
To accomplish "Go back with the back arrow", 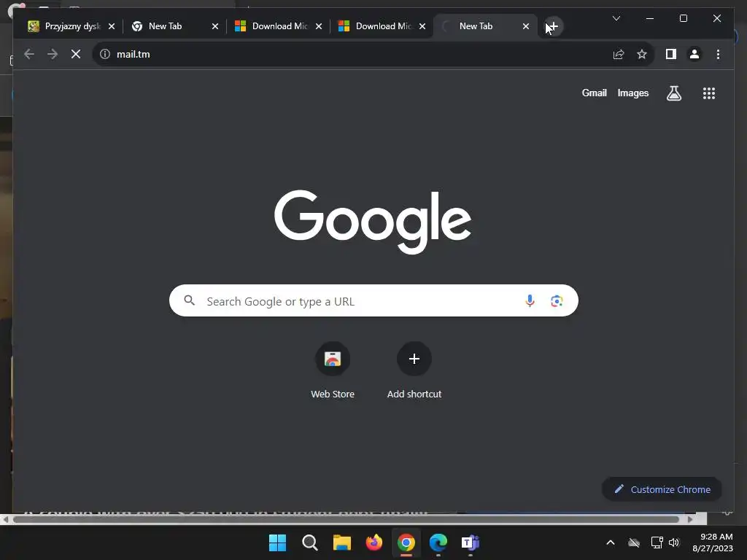I will pos(29,54).
